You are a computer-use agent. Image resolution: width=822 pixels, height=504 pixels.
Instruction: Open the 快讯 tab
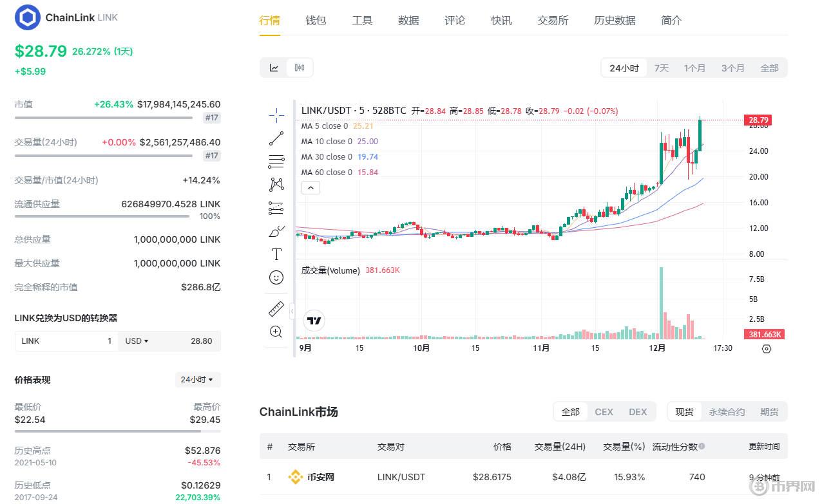502,21
